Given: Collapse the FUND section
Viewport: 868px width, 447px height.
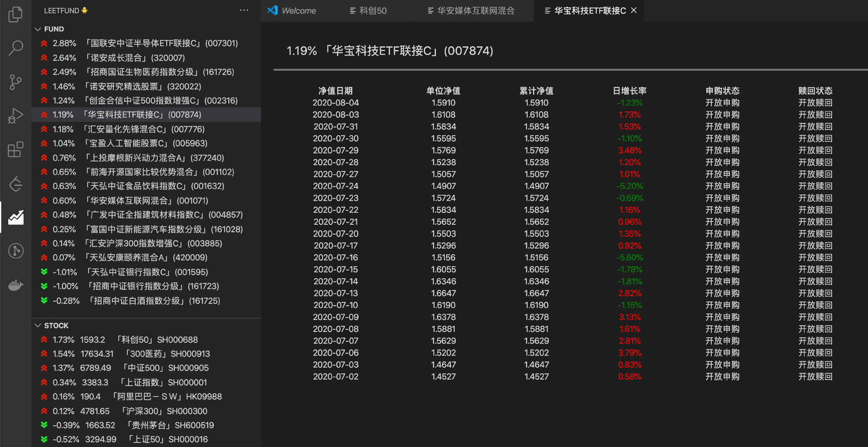Looking at the screenshot, I should click(38, 29).
